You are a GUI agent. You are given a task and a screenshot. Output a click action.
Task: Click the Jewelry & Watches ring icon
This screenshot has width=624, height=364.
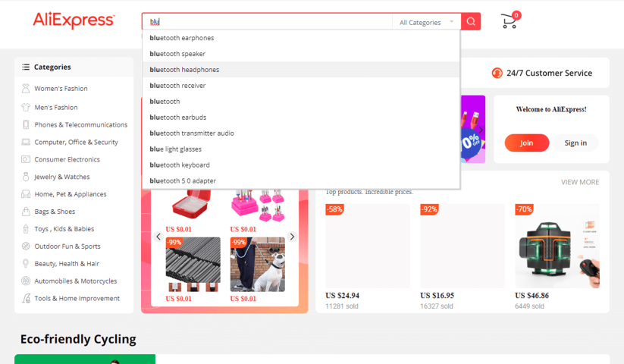26,177
